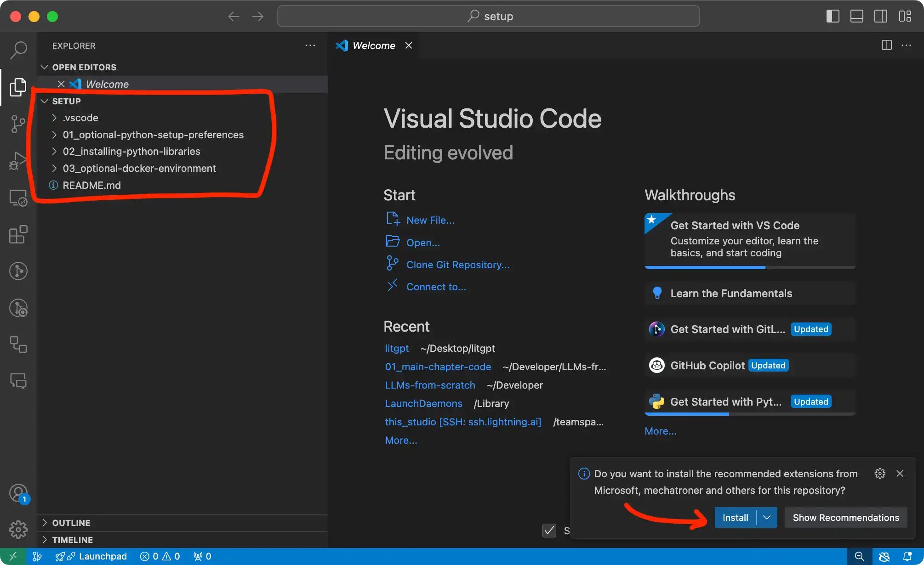Toggle the secondary side bar

[881, 17]
